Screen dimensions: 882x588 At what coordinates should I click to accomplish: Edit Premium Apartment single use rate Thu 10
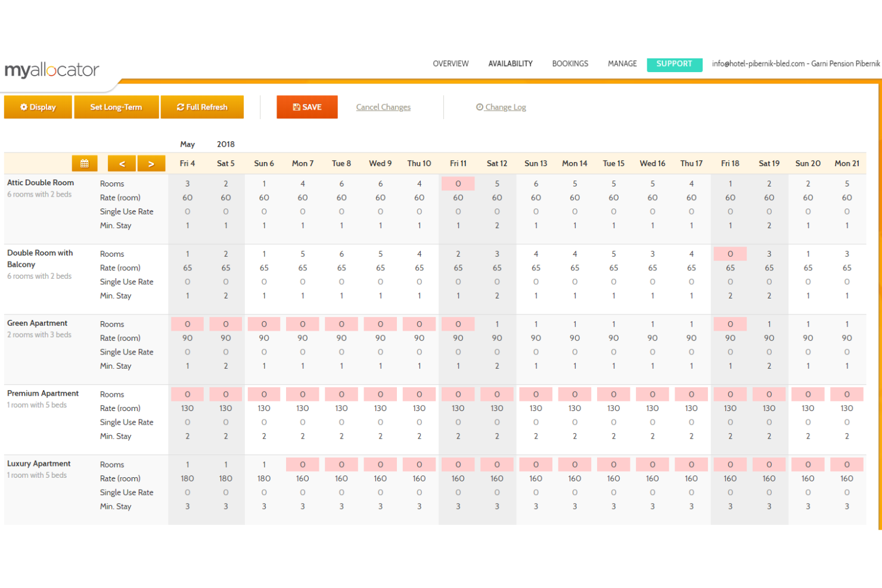(419, 422)
